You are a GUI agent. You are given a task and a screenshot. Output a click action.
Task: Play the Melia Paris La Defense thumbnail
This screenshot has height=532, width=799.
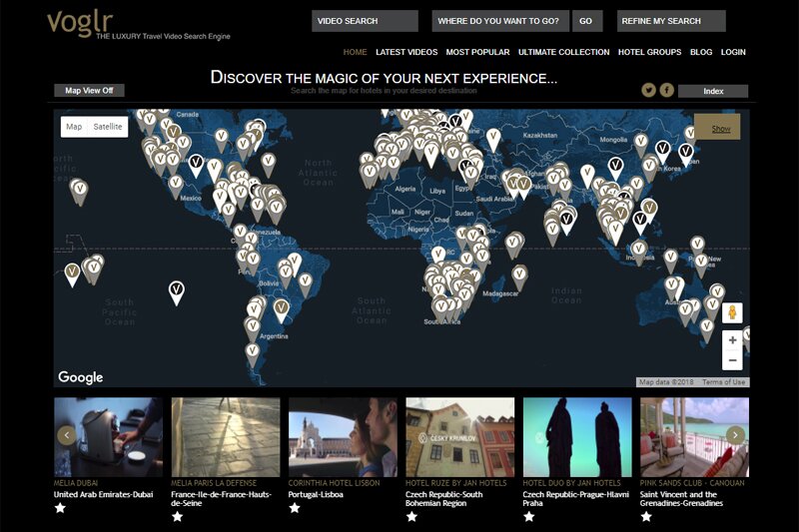coord(226,437)
